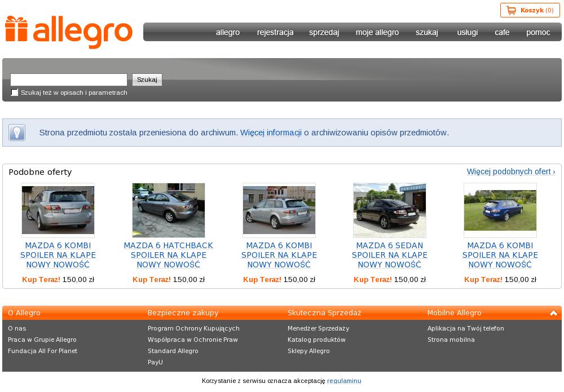
Task: Open the Mazda 6 Sedan offer title
Action: 390,255
